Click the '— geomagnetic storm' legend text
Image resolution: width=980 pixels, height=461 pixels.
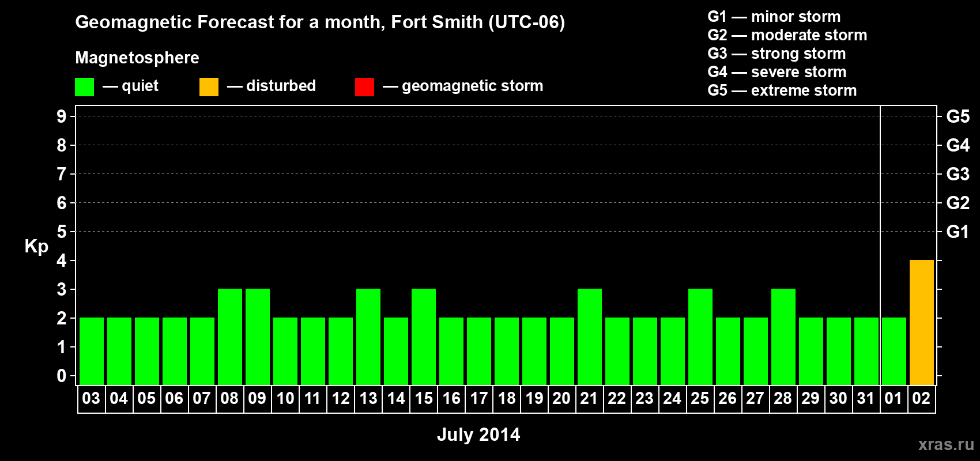(x=463, y=86)
